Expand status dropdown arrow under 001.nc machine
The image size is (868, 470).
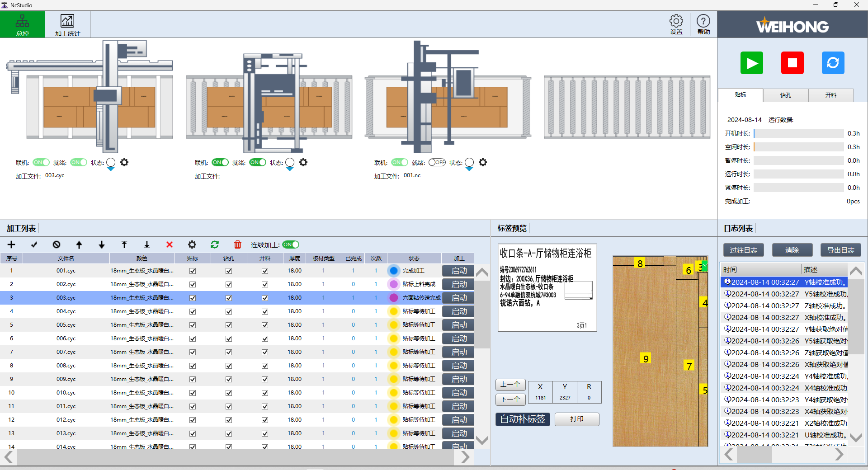(x=469, y=169)
